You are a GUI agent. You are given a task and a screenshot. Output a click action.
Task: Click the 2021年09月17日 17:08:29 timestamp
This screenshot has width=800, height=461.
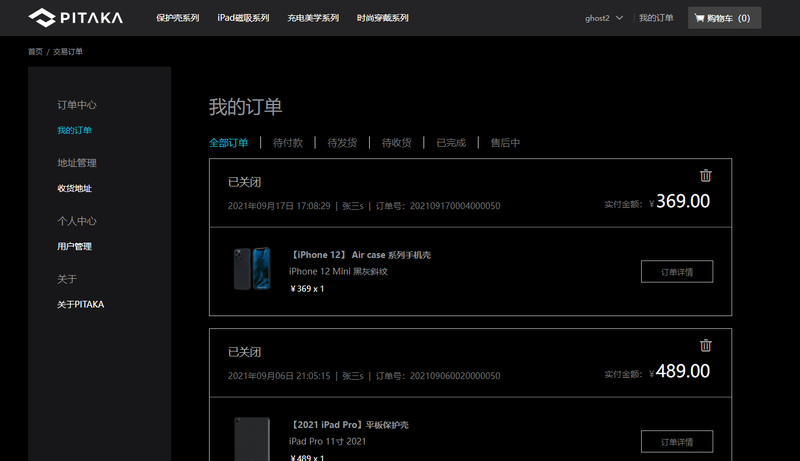(279, 206)
